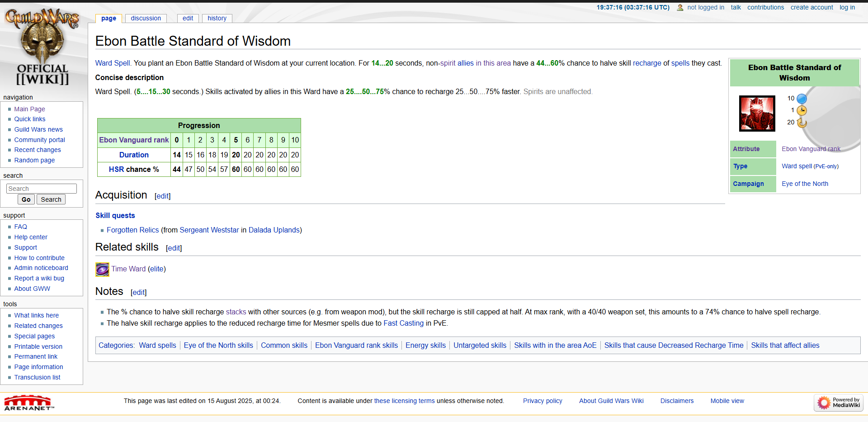This screenshot has width=868, height=422.
Task: Select the page tab
Action: [x=108, y=19]
